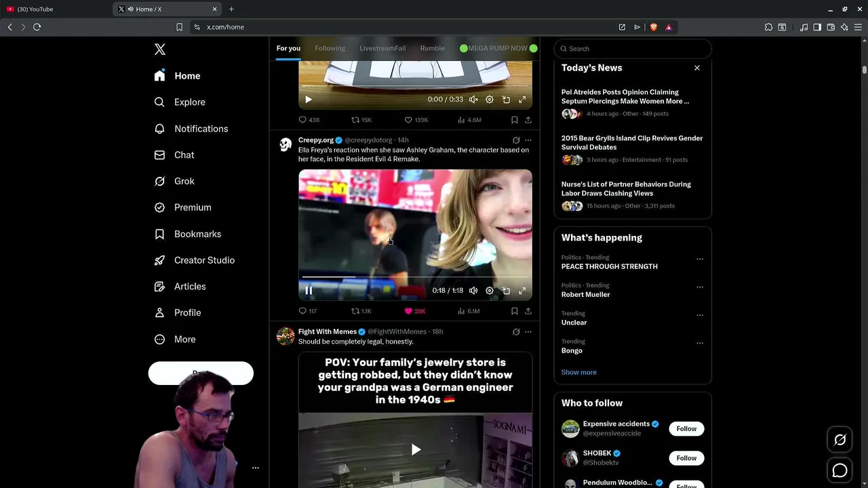Viewport: 868px width, 488px height.
Task: Open more options for Robert Mueller trend
Action: point(700,287)
